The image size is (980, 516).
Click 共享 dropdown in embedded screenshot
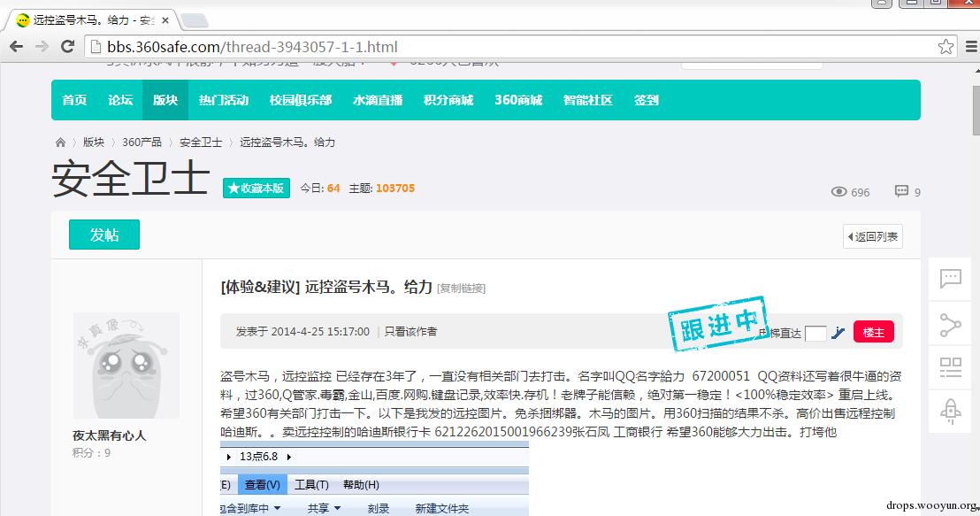point(324,509)
